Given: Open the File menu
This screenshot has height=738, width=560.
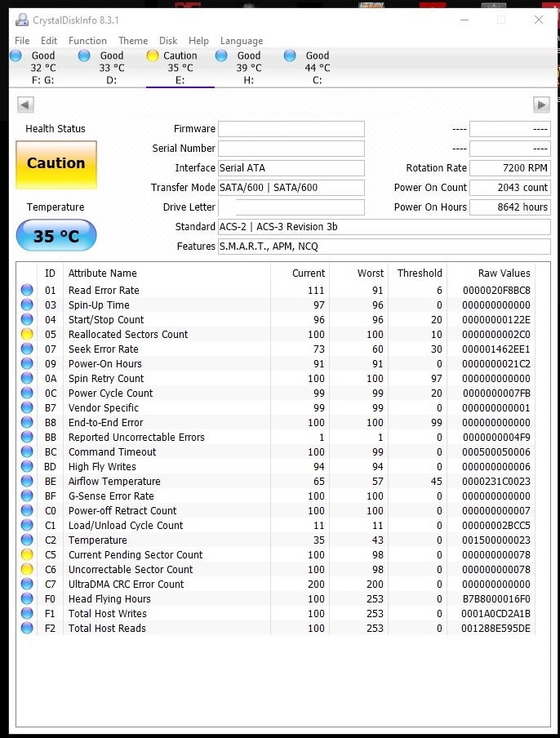Looking at the screenshot, I should 22,41.
